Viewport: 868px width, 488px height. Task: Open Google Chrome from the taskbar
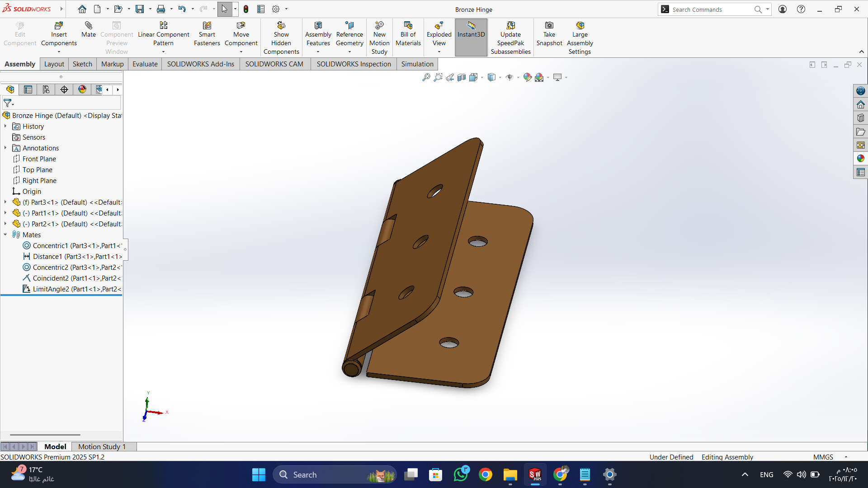point(486,474)
